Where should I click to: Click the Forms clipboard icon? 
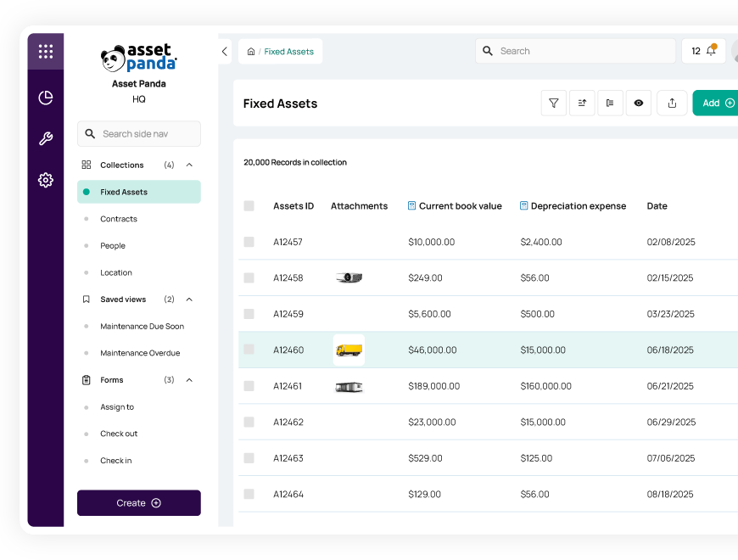(x=87, y=380)
